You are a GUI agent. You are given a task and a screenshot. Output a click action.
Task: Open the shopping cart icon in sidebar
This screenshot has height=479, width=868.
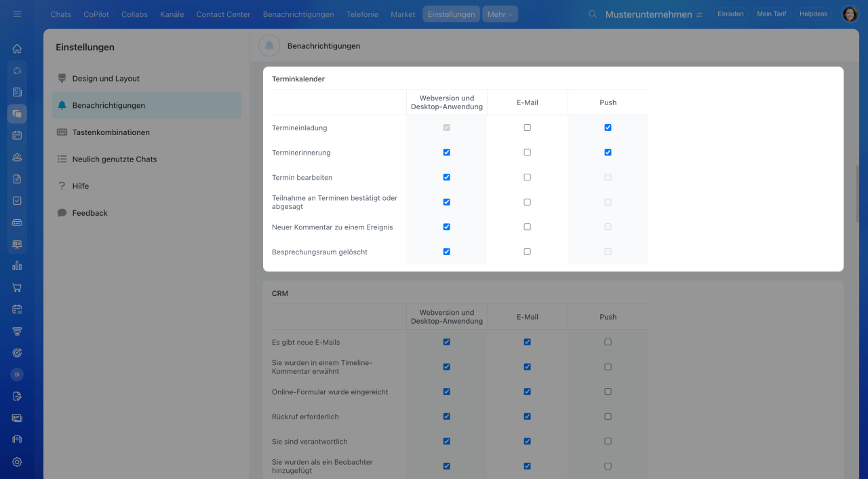pyautogui.click(x=17, y=288)
